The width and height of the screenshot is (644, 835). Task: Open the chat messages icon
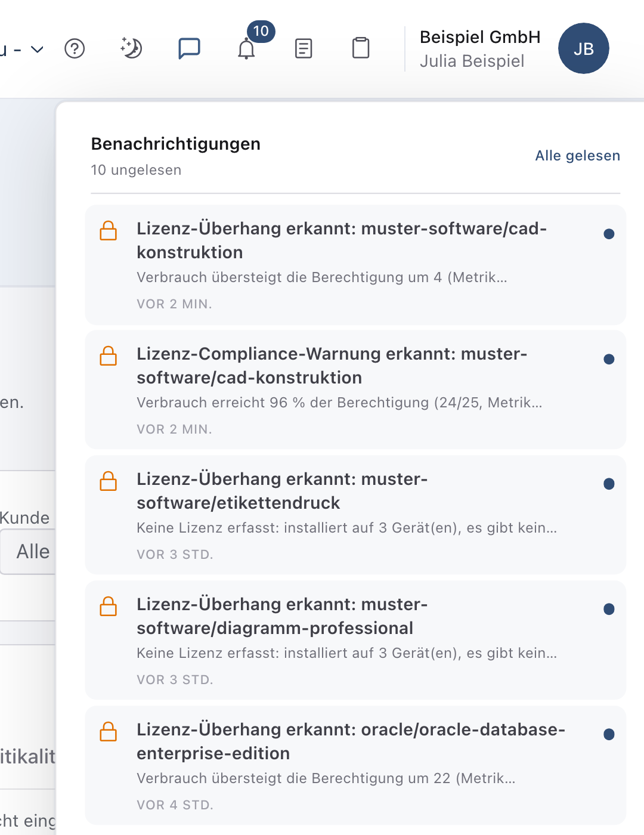(x=189, y=48)
